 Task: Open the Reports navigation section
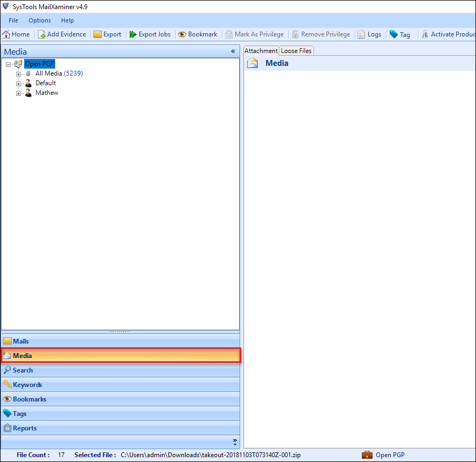121,428
